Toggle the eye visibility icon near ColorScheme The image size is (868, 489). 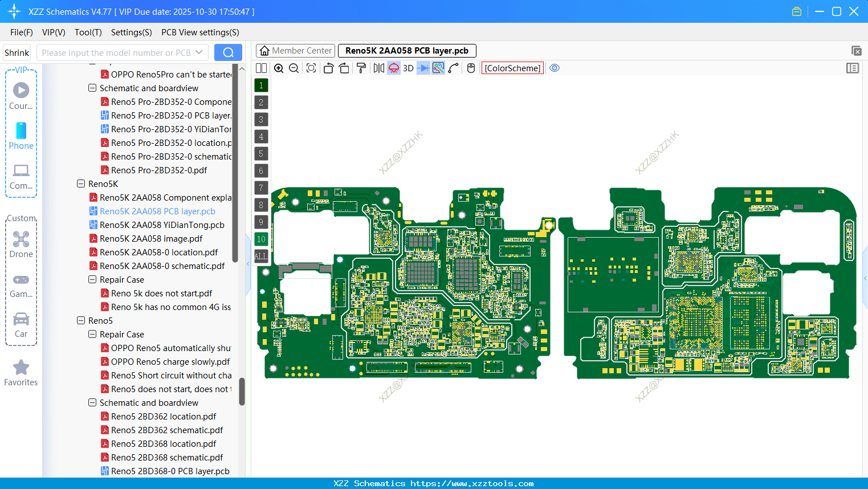(x=555, y=68)
